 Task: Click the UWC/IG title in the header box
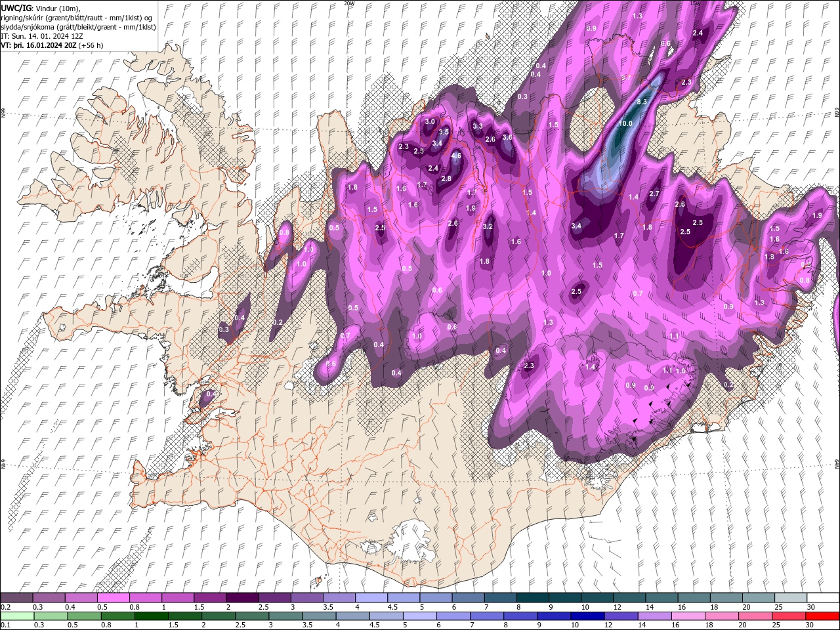(x=16, y=8)
